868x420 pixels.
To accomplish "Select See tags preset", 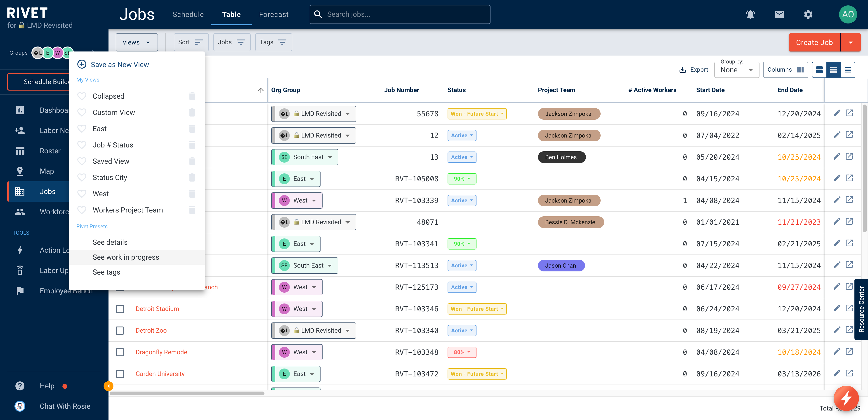I will (106, 272).
